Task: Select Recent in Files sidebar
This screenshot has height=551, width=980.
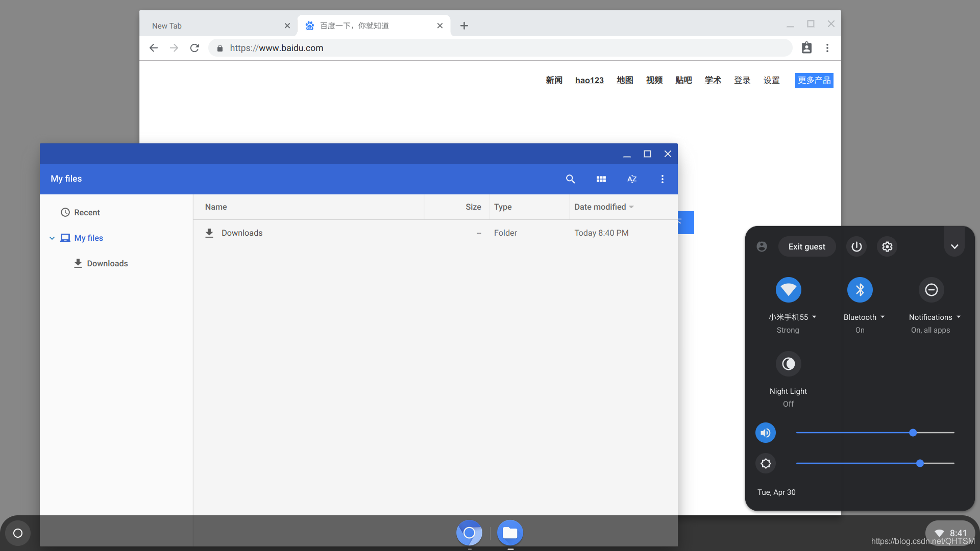Action: tap(87, 213)
